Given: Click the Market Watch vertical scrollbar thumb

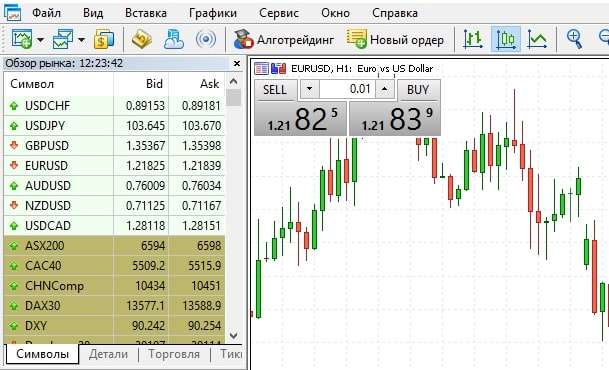Looking at the screenshot, I should pyautogui.click(x=233, y=97).
